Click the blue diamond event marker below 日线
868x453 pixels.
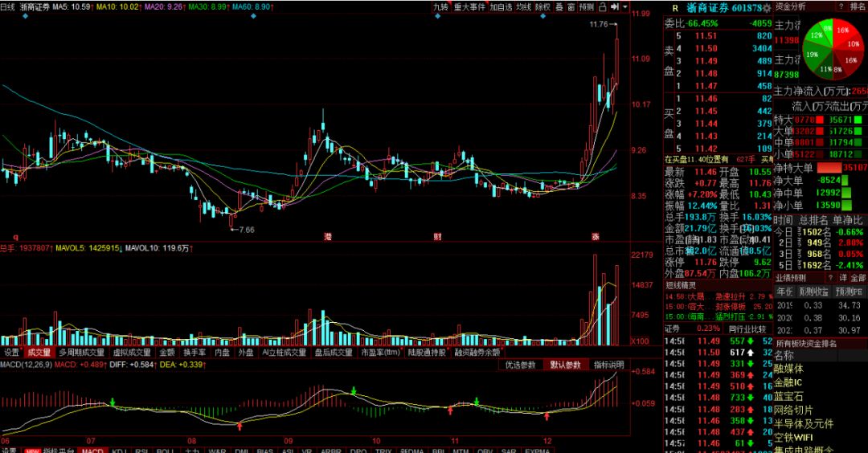click(26, 16)
